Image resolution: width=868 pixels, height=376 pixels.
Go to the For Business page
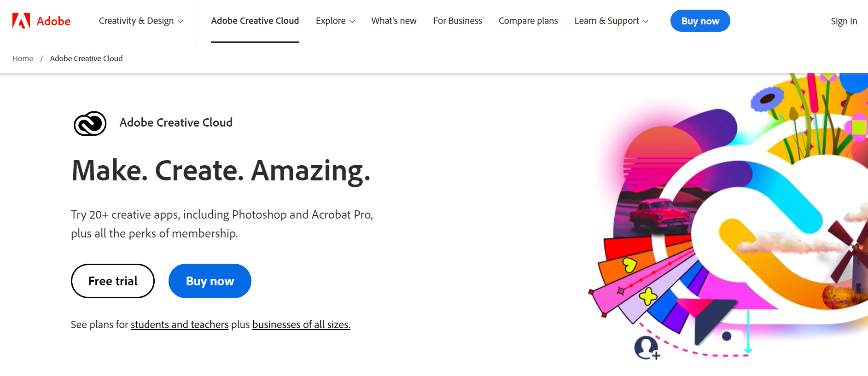[457, 21]
